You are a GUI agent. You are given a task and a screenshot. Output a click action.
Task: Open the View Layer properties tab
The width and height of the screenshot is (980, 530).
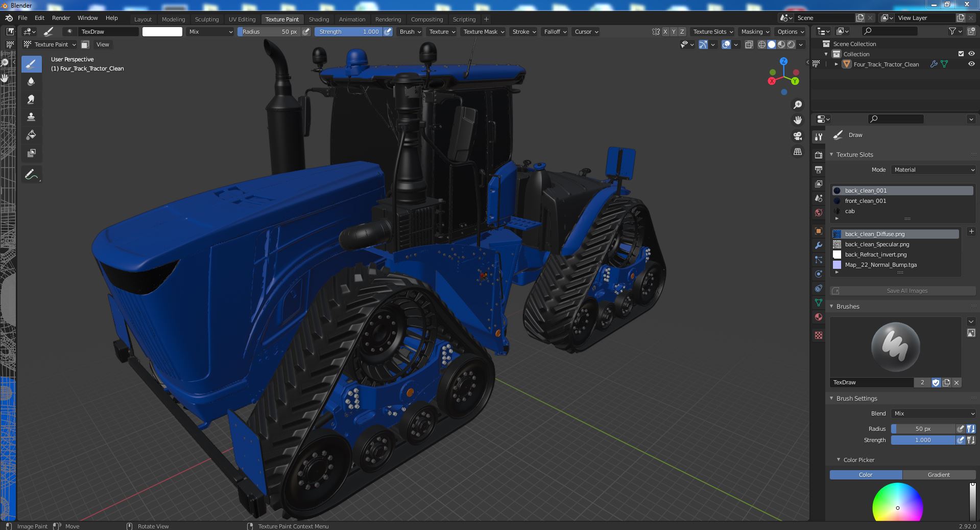pos(819,183)
